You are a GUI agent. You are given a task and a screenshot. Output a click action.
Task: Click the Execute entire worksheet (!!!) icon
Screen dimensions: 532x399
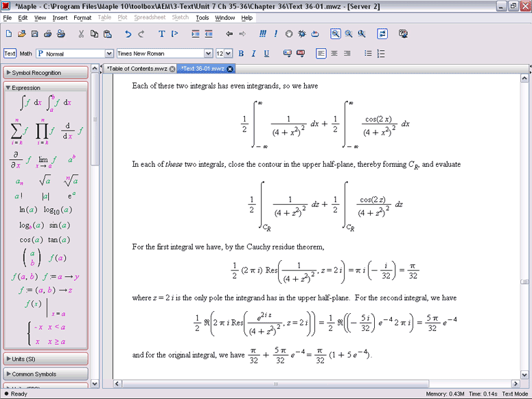[263, 34]
